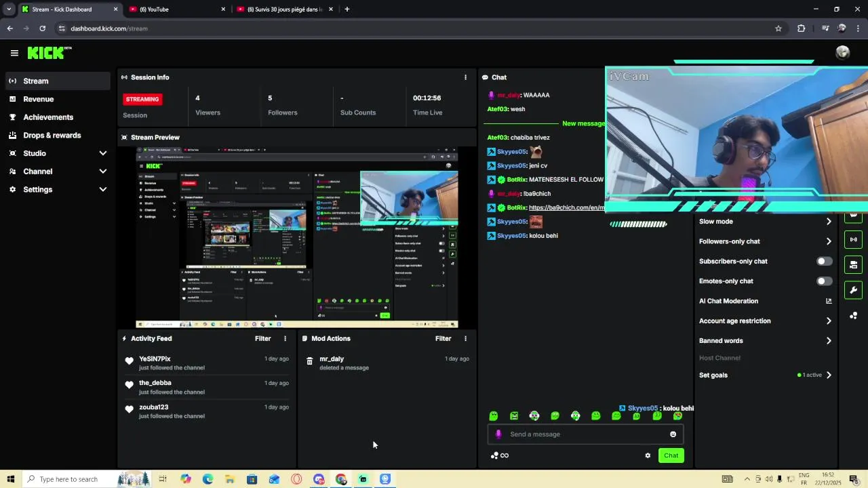Open the hamburger menu beside Kick logo
Viewport: 868px width, 488px height.
[x=14, y=53]
